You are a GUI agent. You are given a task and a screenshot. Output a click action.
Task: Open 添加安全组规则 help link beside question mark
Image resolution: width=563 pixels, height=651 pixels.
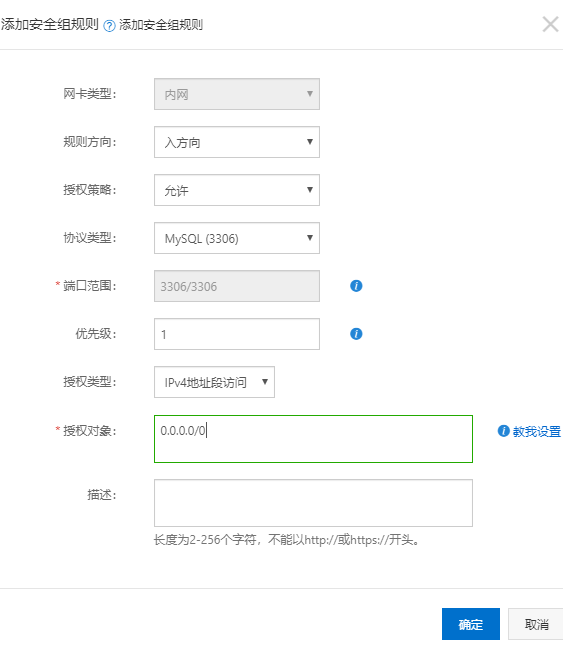point(161,25)
